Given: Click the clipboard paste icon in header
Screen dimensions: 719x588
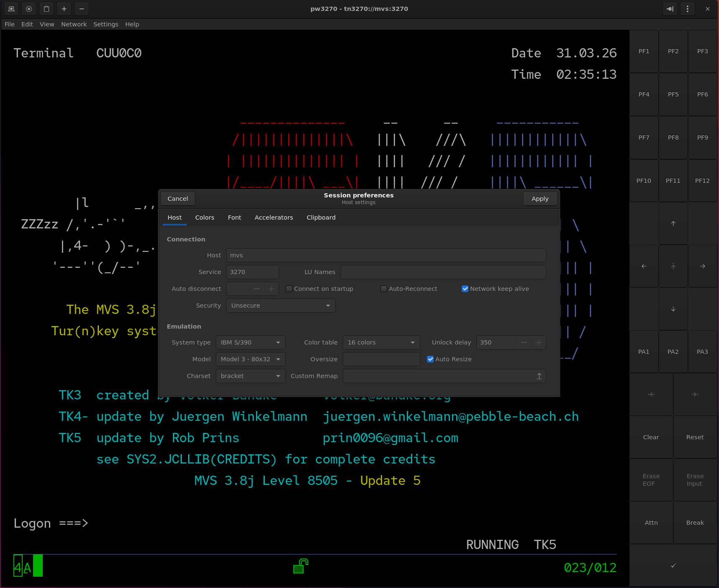Looking at the screenshot, I should (47, 9).
